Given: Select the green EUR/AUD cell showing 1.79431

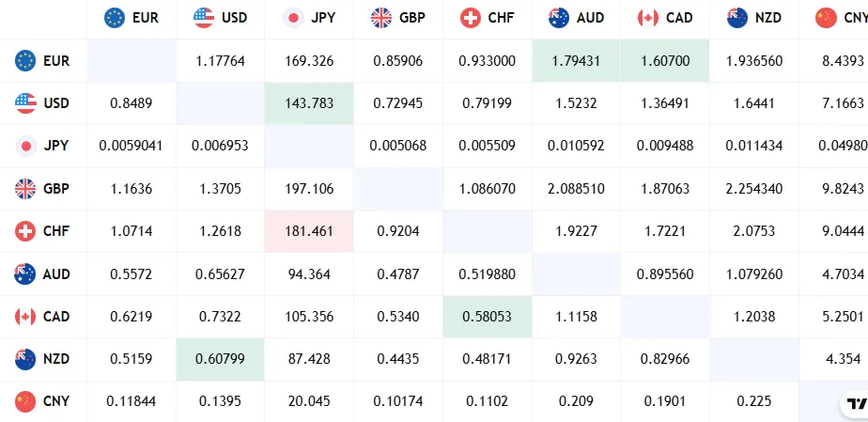Looking at the screenshot, I should coord(576,61).
